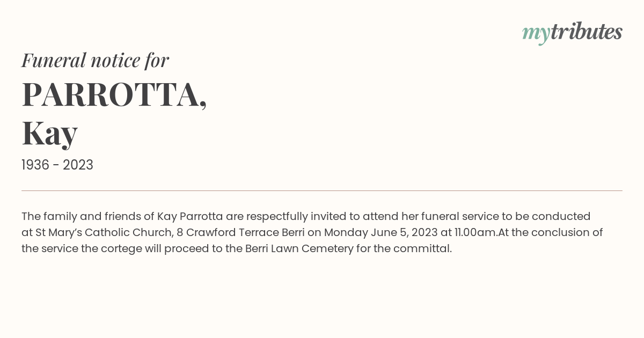Click the "tributes" part of the logo
This screenshot has width=644, height=338.
[x=587, y=32]
